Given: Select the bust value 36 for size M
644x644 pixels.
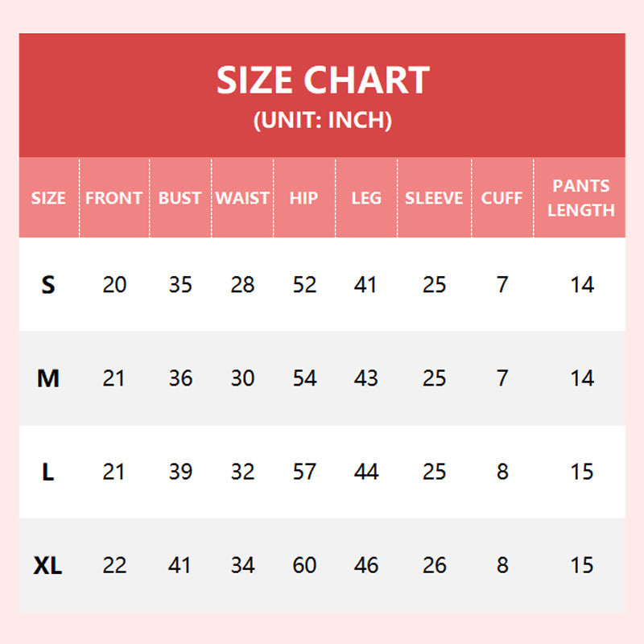Looking at the screenshot, I should coord(180,378).
